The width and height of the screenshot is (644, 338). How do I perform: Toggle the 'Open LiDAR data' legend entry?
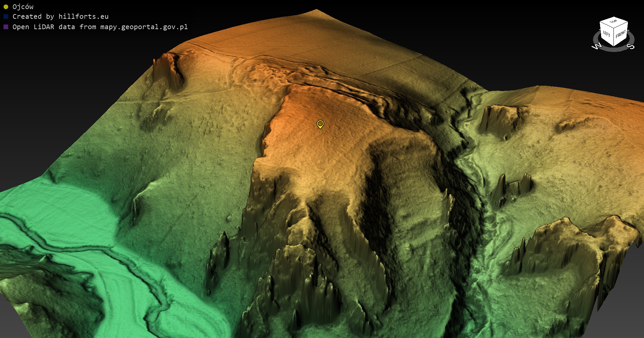tap(100, 27)
